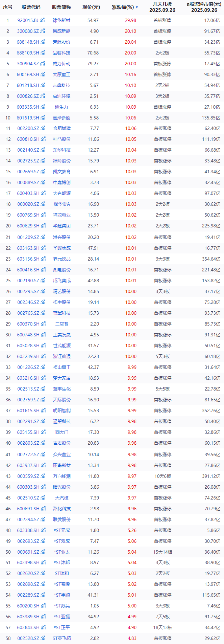Open stock code link 002190.SZ
This screenshot has height=644, width=224.
point(28,281)
